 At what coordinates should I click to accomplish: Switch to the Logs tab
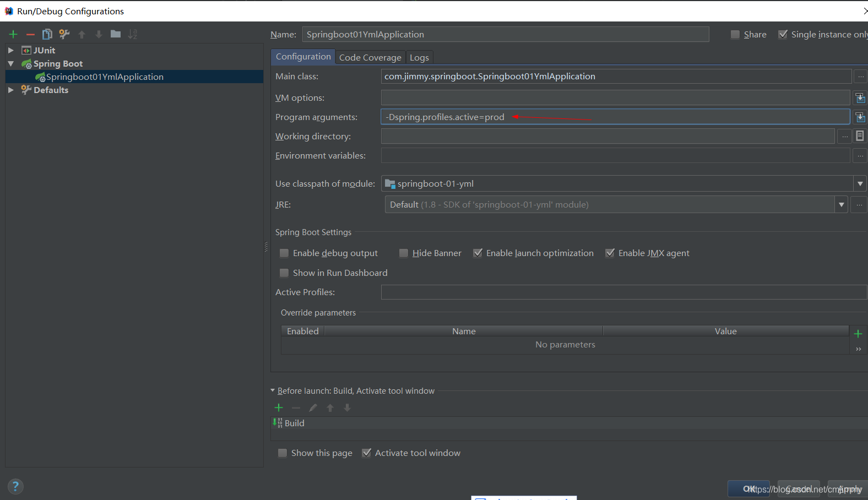coord(419,58)
